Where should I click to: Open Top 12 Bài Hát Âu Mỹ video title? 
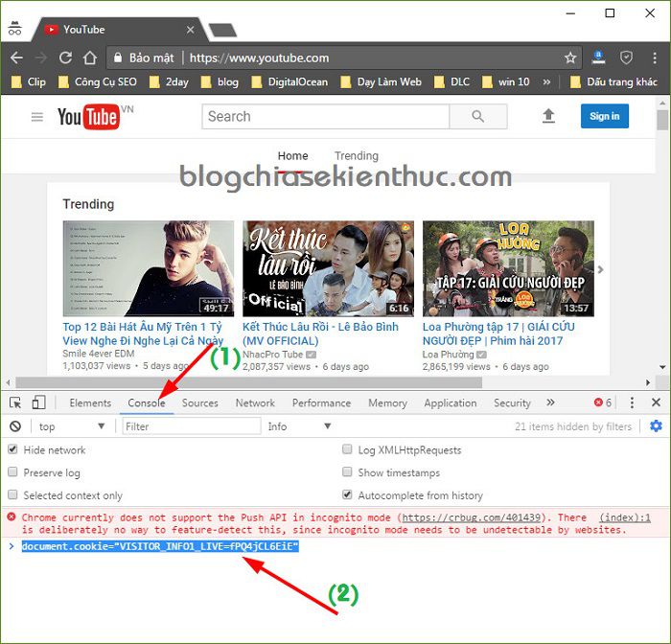[x=143, y=333]
